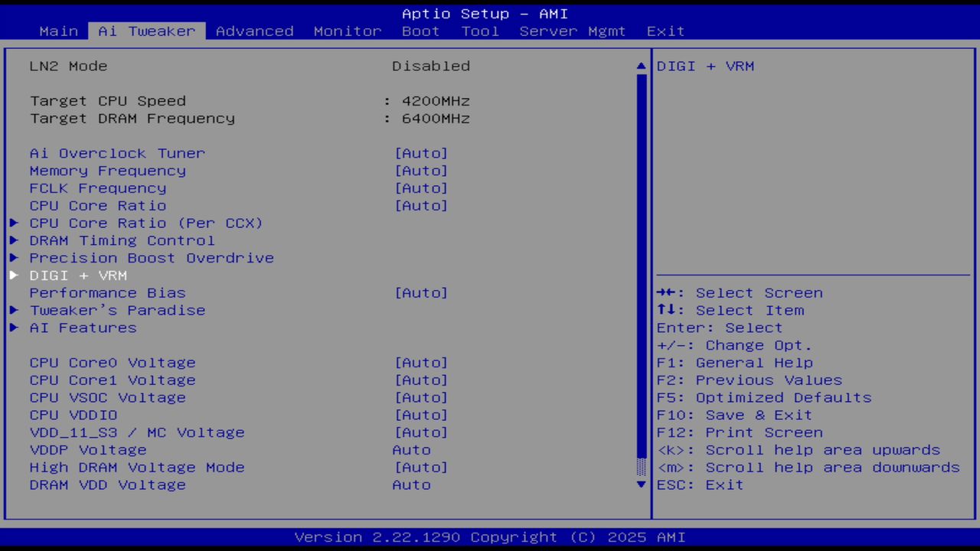
Task: Change CPU Core1 Voltage [Auto] value
Action: (x=421, y=380)
